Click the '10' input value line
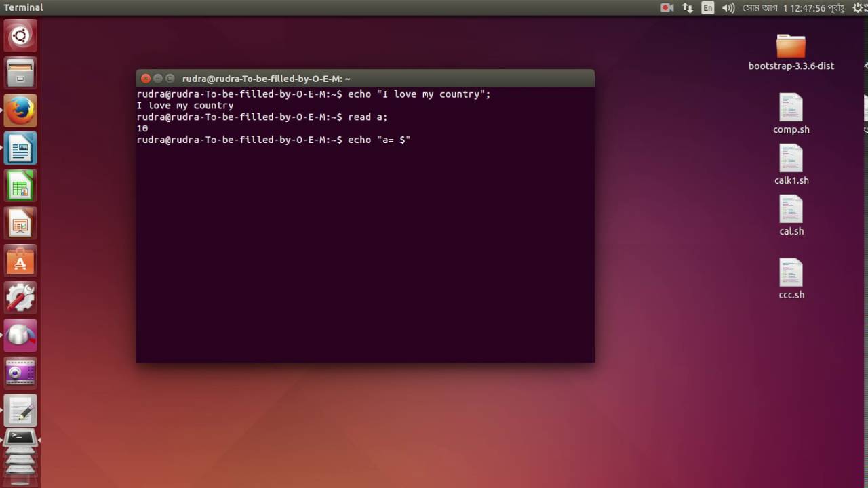Screen dimensions: 868x488 [142, 128]
